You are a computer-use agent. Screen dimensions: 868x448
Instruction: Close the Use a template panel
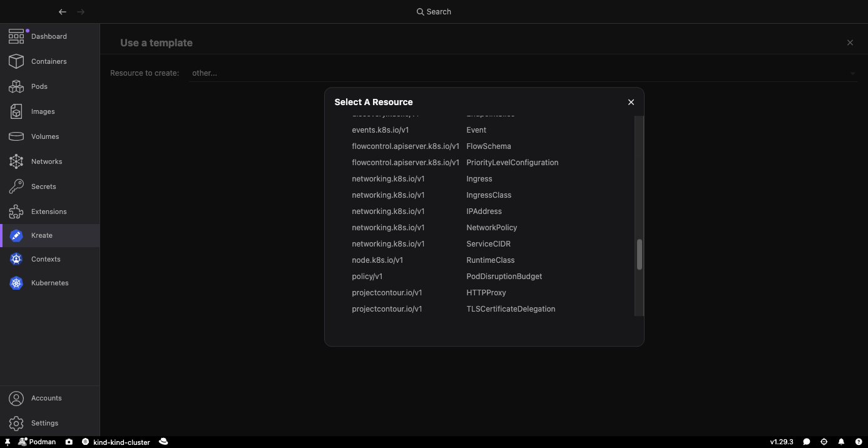850,43
